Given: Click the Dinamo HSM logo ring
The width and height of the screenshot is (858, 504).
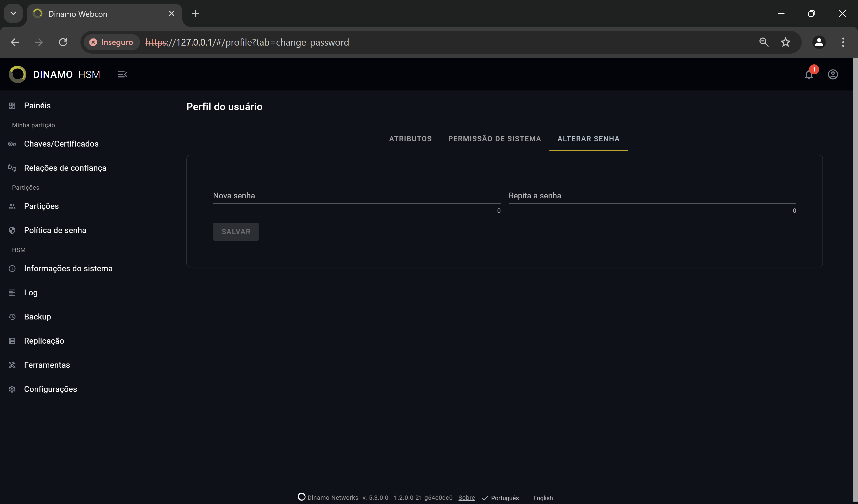Looking at the screenshot, I should [x=18, y=74].
